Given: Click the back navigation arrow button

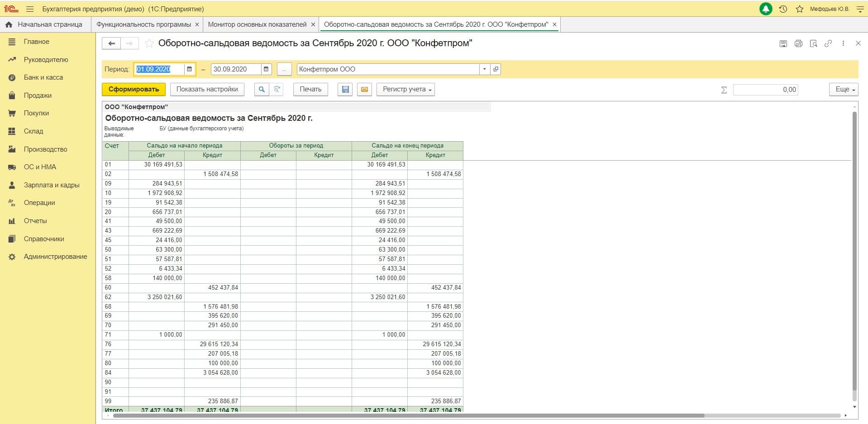Looking at the screenshot, I should coord(111,43).
